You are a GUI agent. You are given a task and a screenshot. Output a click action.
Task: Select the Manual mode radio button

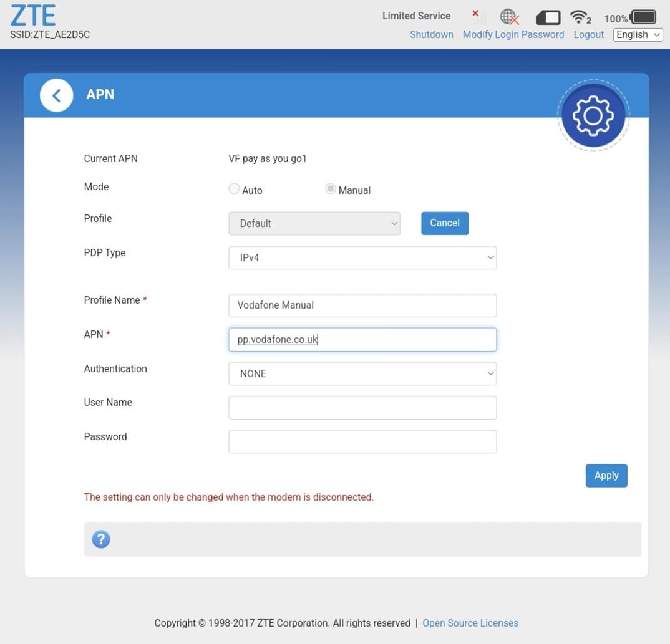point(330,188)
